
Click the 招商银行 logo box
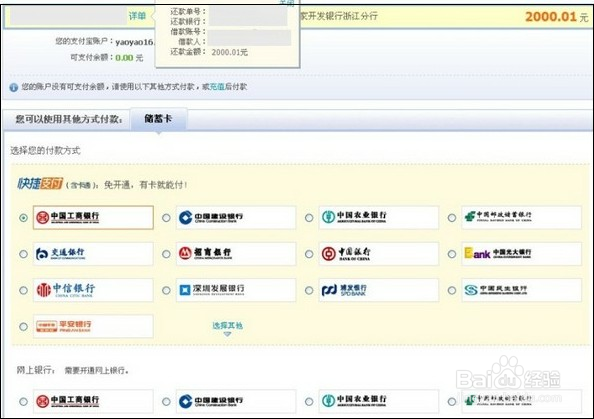[x=236, y=253]
